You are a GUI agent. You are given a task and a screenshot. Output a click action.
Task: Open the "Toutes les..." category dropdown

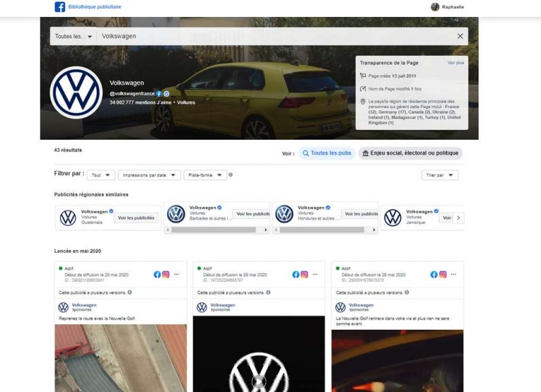pos(73,36)
